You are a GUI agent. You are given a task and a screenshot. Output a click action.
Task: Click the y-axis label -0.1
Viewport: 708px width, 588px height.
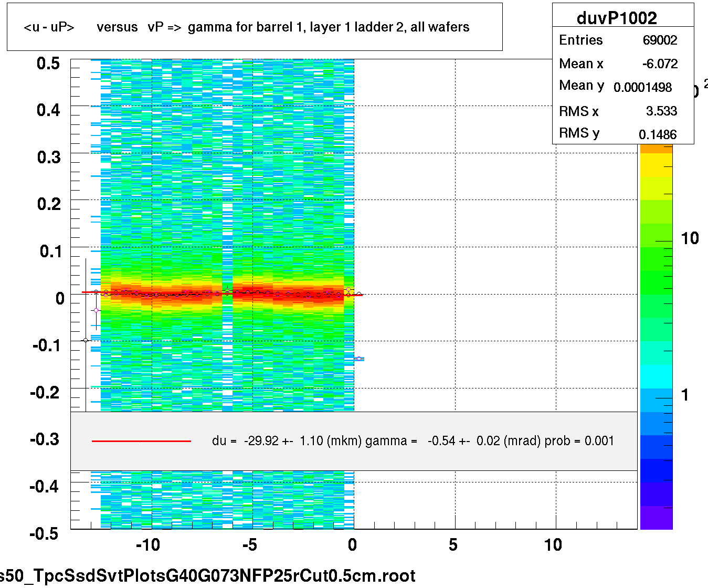46,345
